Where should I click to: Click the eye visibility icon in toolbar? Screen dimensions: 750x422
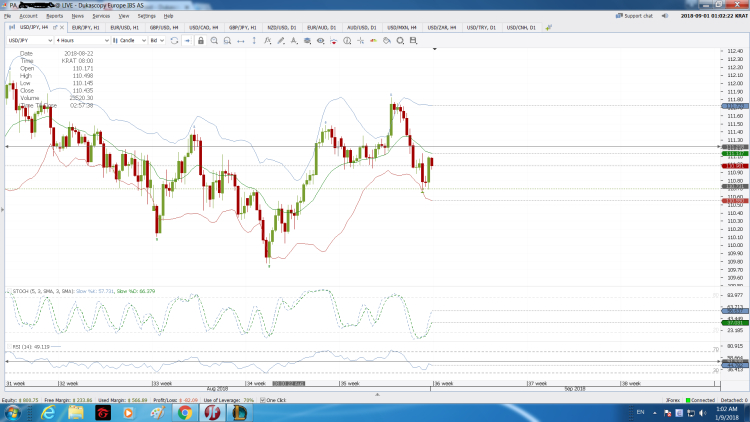[x=320, y=41]
